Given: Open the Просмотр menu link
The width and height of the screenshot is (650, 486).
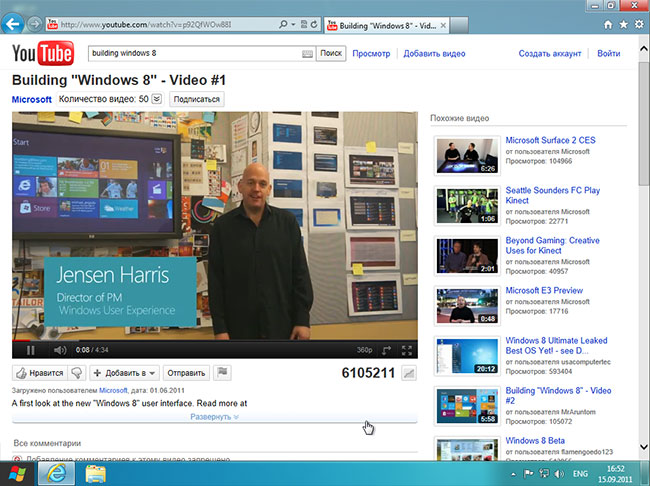Looking at the screenshot, I should [371, 53].
